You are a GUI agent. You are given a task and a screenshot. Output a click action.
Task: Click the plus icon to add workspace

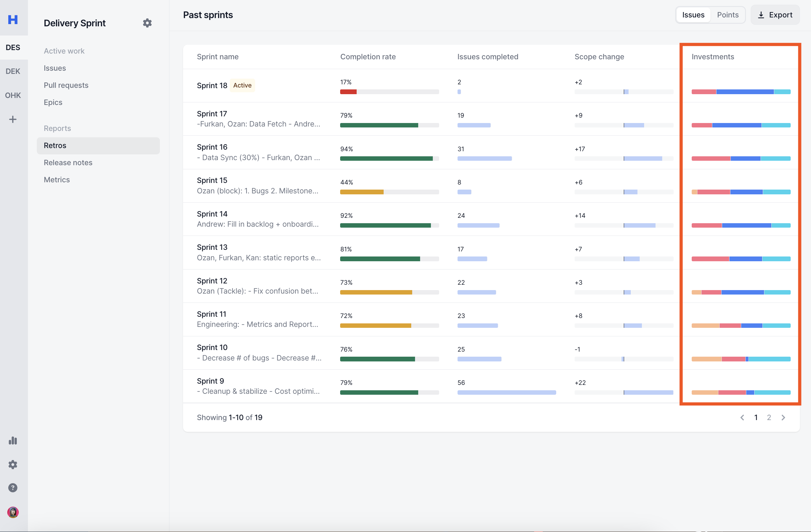tap(13, 119)
